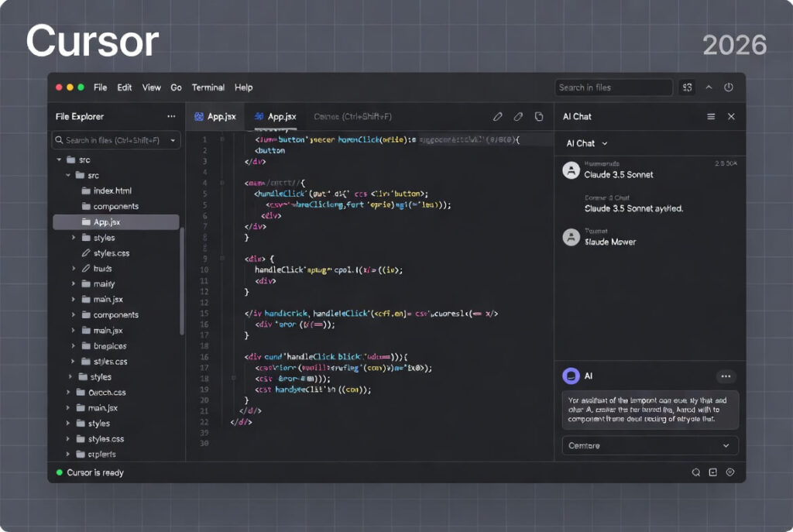The width and height of the screenshot is (793, 532).
Task: Click the command icon beside top search box
Action: pos(687,88)
